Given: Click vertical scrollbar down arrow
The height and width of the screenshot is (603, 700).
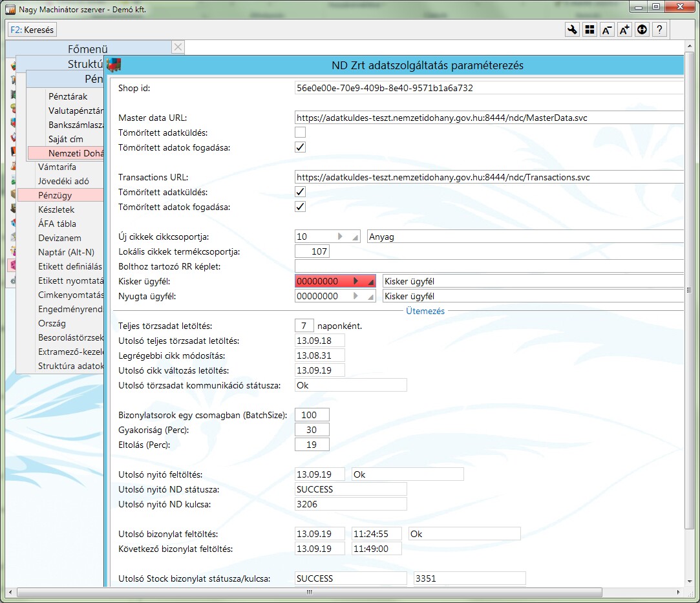Looking at the screenshot, I should click(689, 582).
